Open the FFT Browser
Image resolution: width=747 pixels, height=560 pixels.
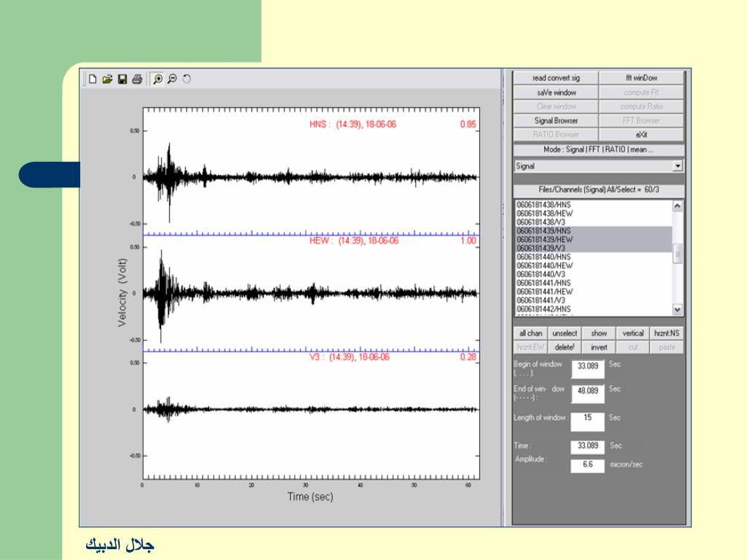pos(641,120)
